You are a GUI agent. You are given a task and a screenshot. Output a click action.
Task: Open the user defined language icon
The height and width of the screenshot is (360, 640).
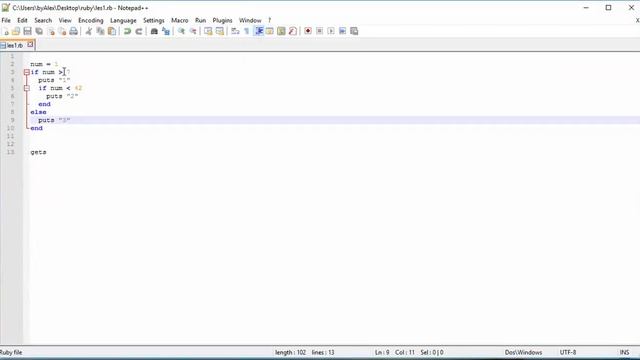click(x=270, y=31)
